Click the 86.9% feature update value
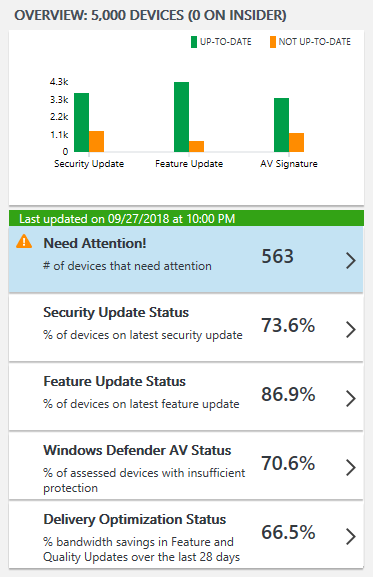Screen dimensions: 373x577 pos(288,394)
